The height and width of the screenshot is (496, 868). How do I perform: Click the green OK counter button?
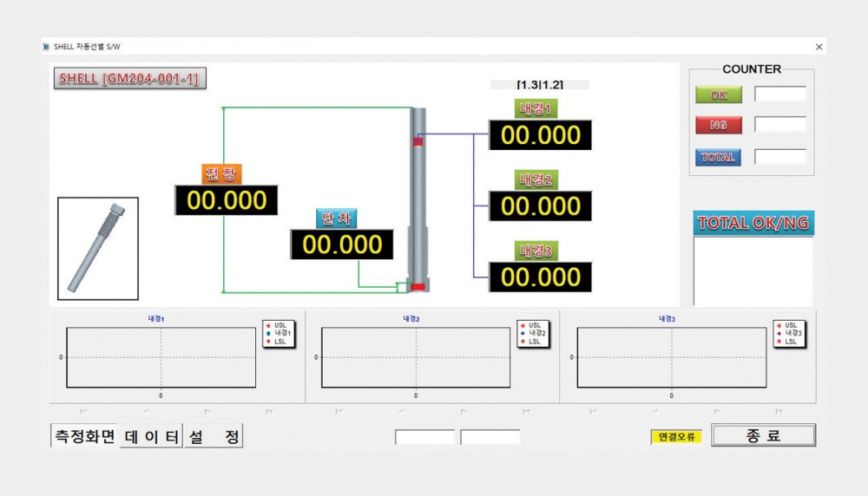coord(719,95)
